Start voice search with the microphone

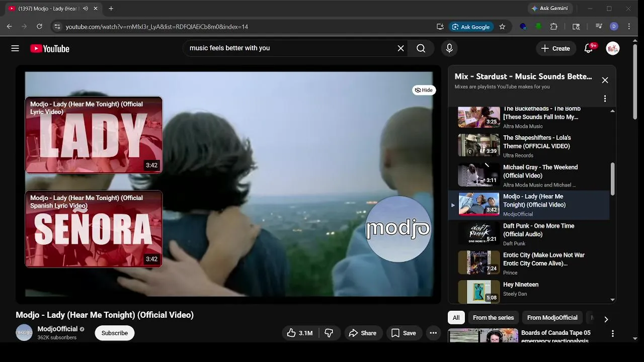[449, 48]
